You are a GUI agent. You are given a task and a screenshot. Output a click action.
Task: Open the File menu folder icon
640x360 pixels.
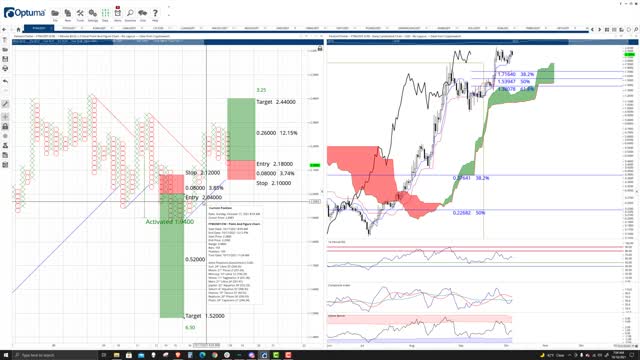(x=55, y=13)
